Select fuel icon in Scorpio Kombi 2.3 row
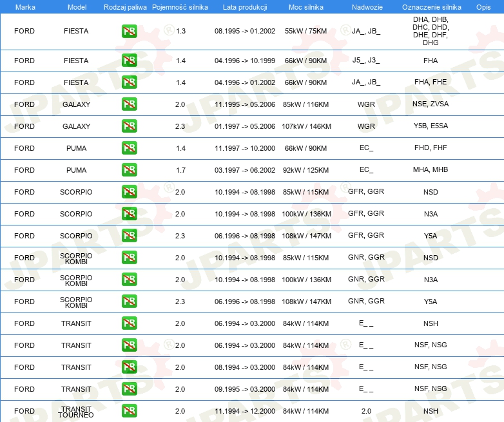Viewport: 504px width, 422px height. [x=129, y=301]
